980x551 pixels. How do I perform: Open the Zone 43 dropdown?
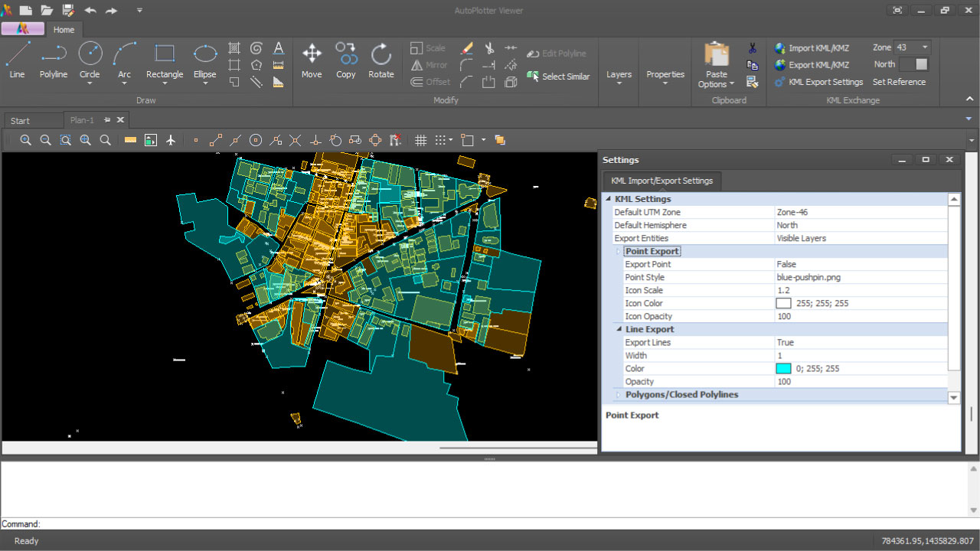(x=926, y=47)
